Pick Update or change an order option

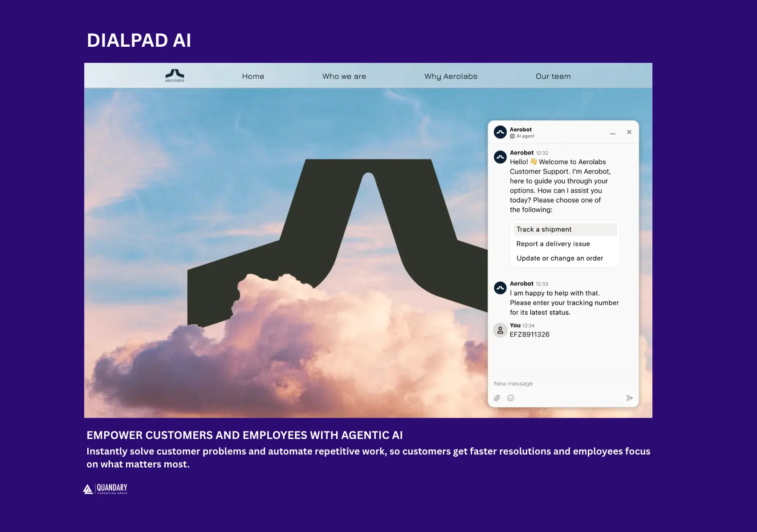coord(564,258)
